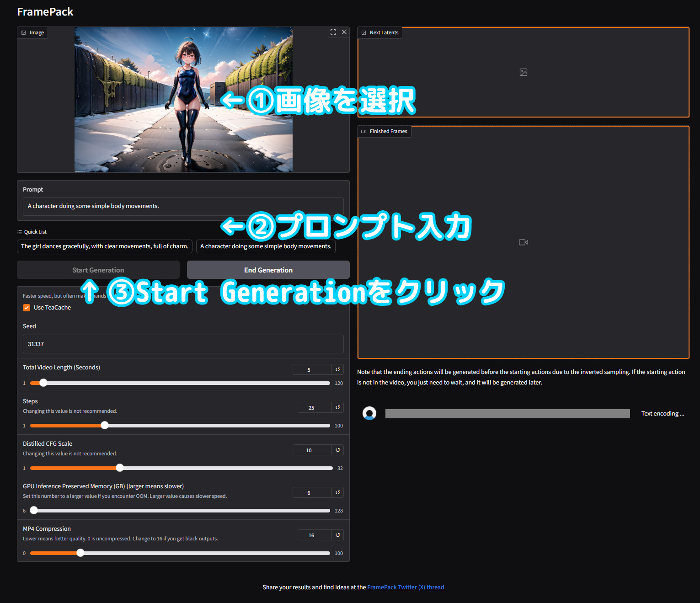Click the Steps slider handle

click(104, 425)
